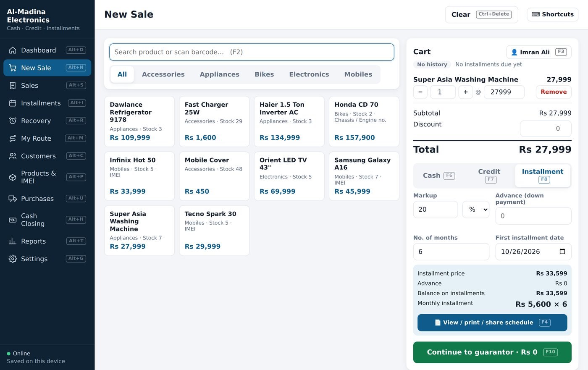Image resolution: width=588 pixels, height=370 pixels.
Task: Click the Purchases truck icon
Action: [x=13, y=199]
